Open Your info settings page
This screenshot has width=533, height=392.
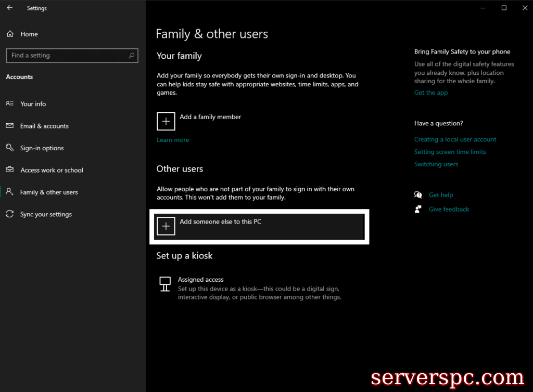pyautogui.click(x=33, y=104)
